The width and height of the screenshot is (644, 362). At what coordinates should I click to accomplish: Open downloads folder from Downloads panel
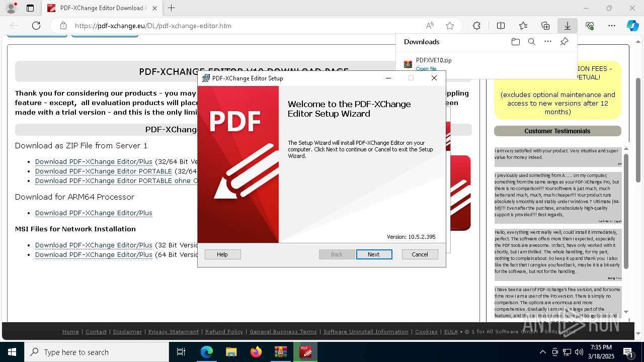515,42
